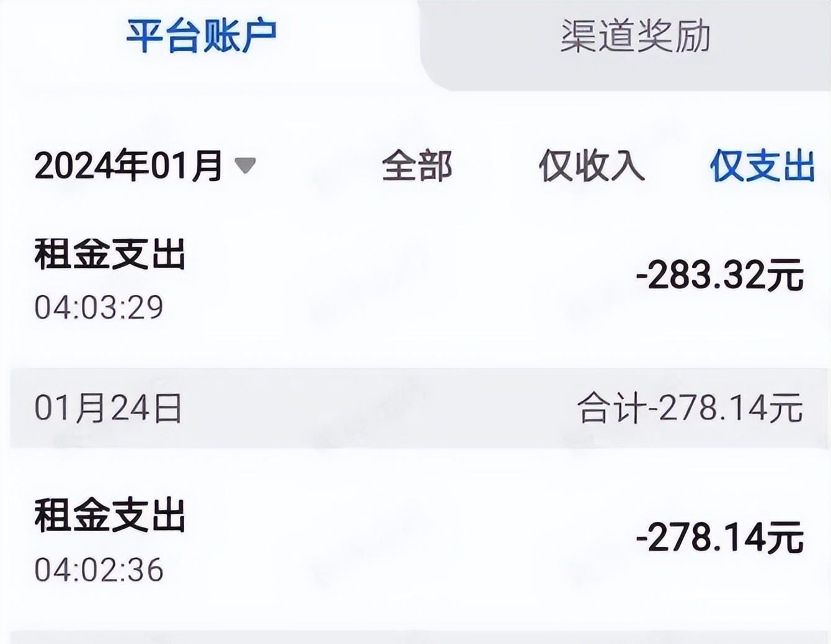
Task: Tap the -278.14元 amount
Action: 719,537
